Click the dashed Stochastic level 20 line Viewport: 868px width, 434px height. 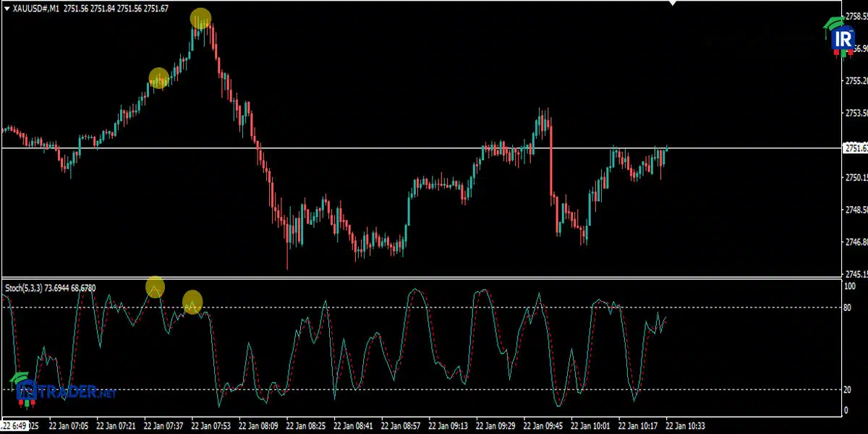[421, 389]
